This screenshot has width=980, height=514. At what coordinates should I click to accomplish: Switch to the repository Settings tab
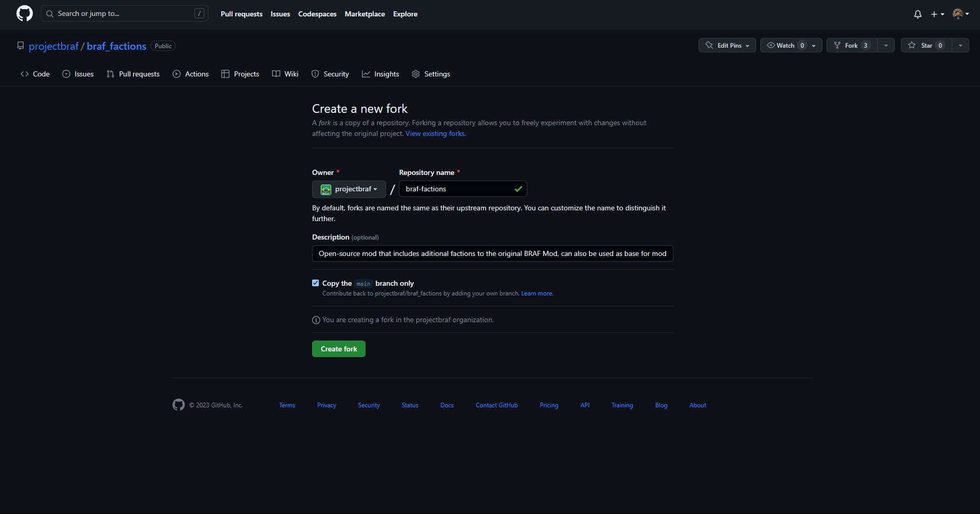pyautogui.click(x=431, y=74)
